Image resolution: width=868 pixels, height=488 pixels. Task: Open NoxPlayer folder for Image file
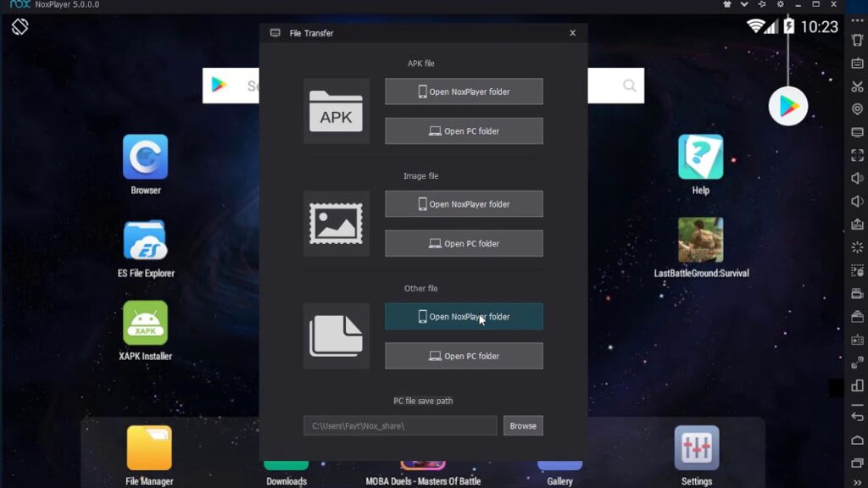coord(464,204)
